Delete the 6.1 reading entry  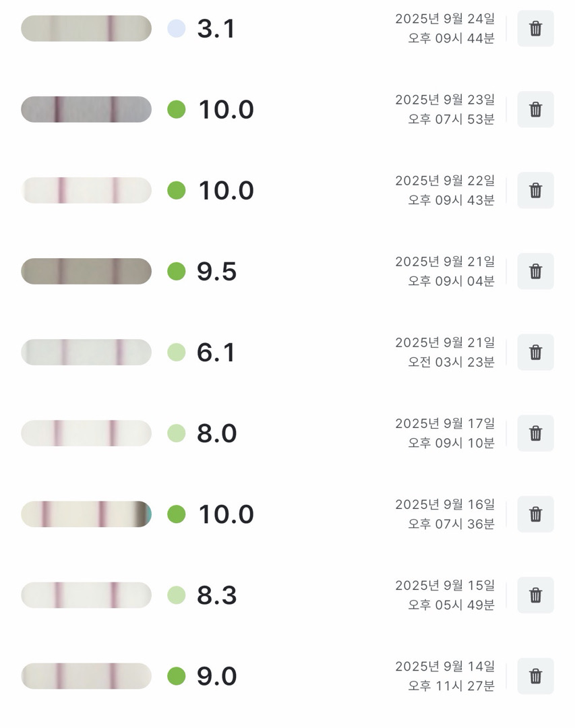pos(535,353)
